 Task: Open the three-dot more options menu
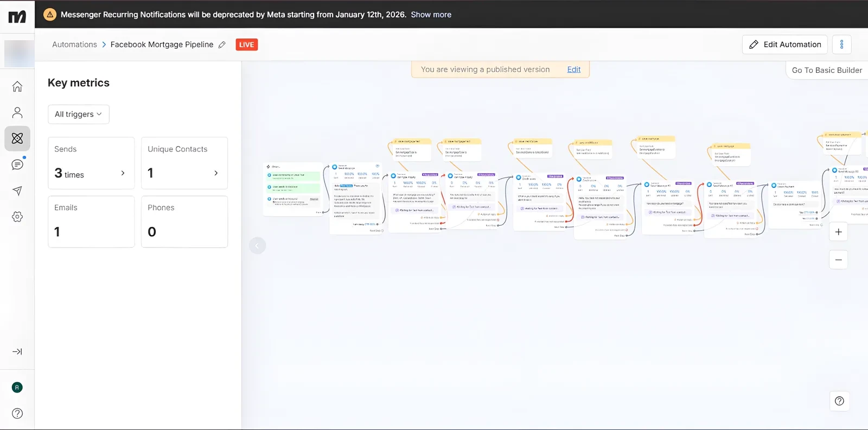point(841,45)
